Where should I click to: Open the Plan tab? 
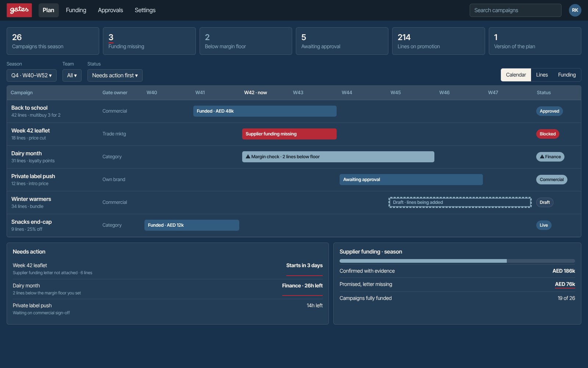[x=49, y=10]
